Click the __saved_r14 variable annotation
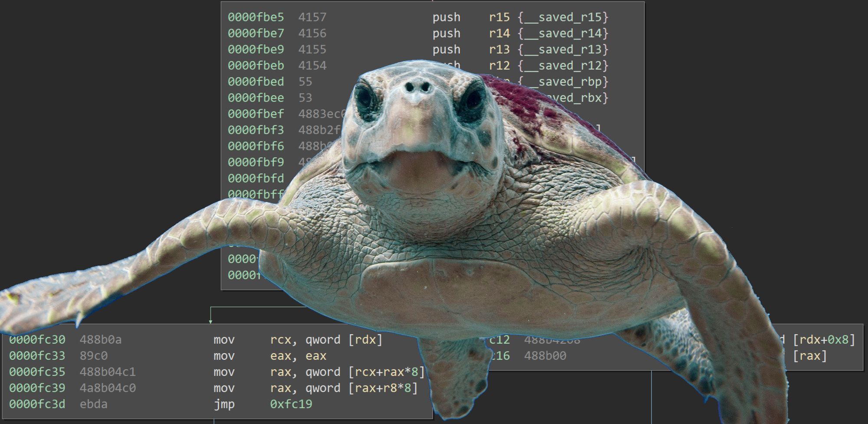 (x=563, y=33)
